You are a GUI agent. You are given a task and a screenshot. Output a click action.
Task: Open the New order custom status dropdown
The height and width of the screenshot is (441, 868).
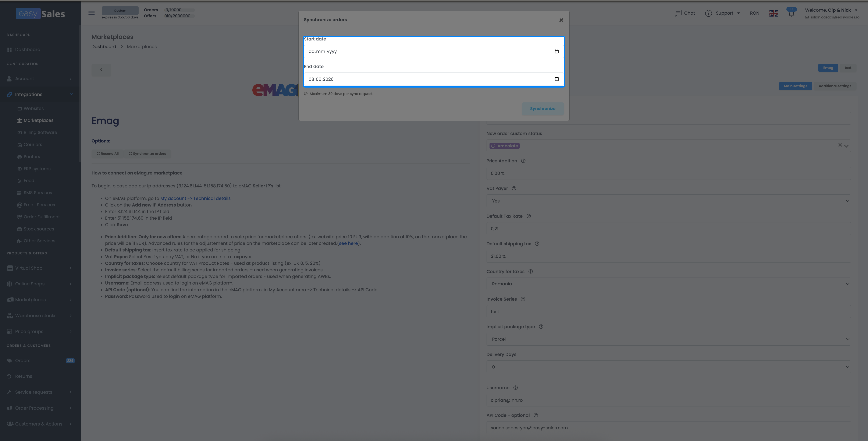coord(846,146)
